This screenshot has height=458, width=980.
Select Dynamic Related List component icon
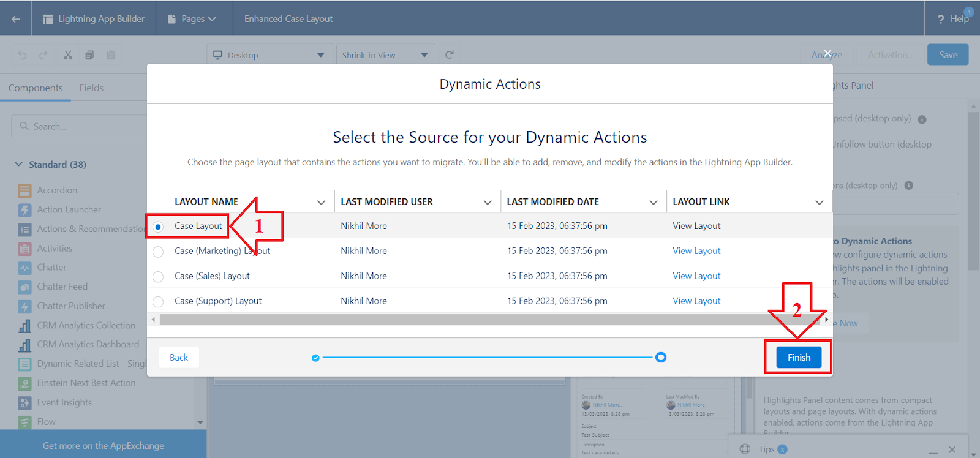(x=24, y=364)
